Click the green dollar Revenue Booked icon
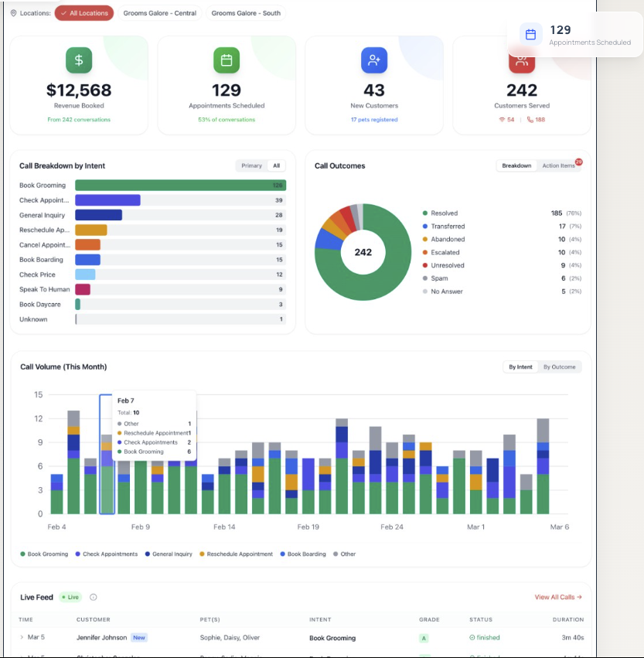Image resolution: width=644 pixels, height=658 pixels. 79,60
